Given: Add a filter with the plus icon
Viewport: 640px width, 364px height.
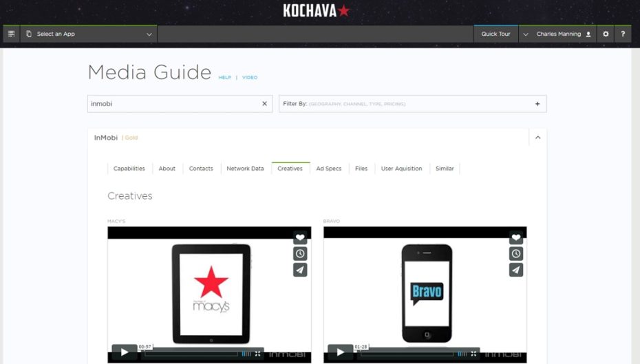Looking at the screenshot, I should pyautogui.click(x=537, y=104).
